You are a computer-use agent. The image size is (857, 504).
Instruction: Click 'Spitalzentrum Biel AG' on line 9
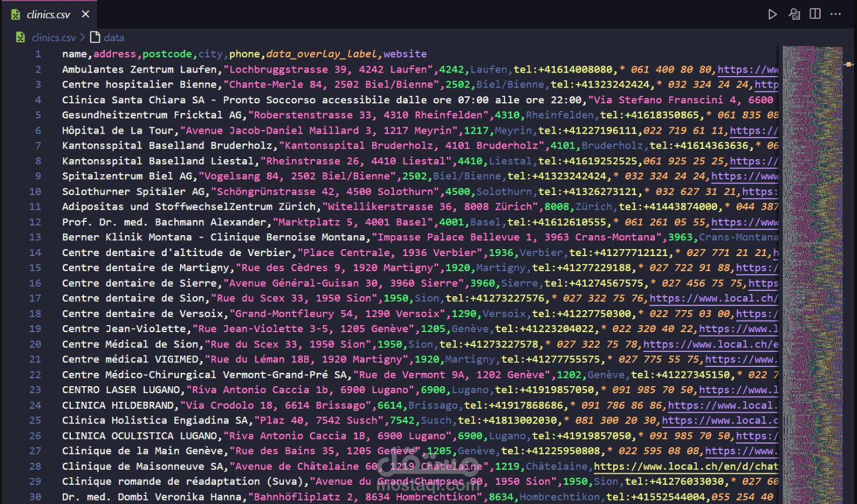click(x=127, y=176)
